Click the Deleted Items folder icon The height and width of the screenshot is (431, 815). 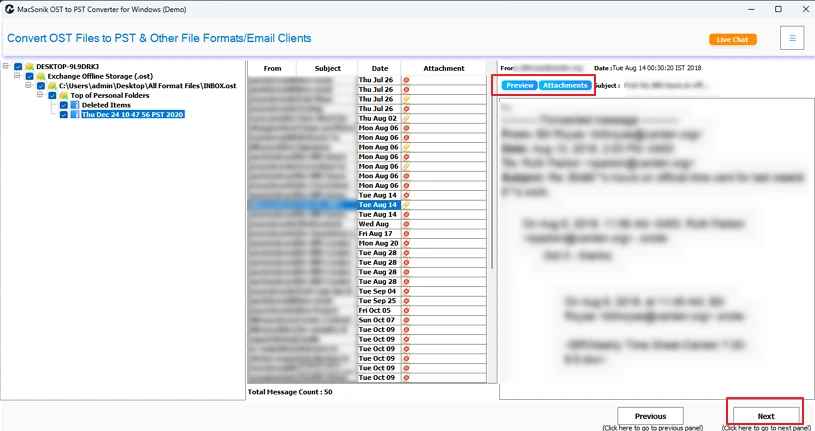click(75, 105)
